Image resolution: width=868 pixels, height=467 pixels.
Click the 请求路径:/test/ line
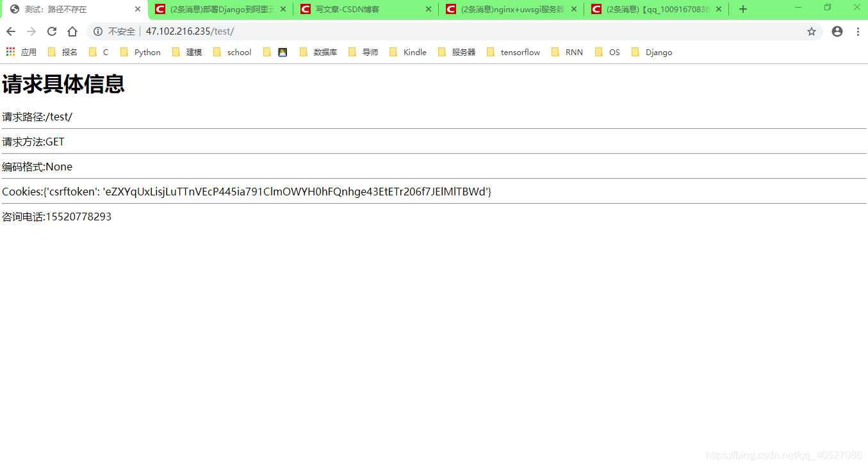point(37,117)
